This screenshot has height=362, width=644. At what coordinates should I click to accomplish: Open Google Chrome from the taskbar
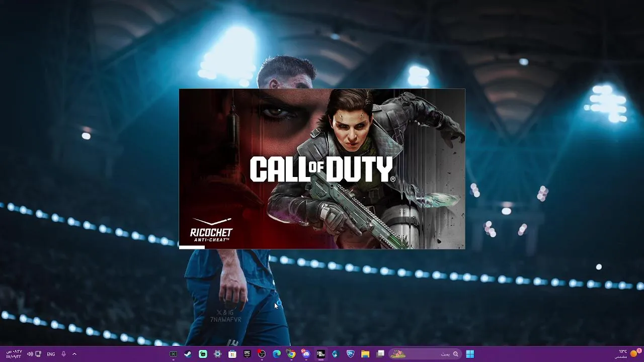[x=291, y=354]
